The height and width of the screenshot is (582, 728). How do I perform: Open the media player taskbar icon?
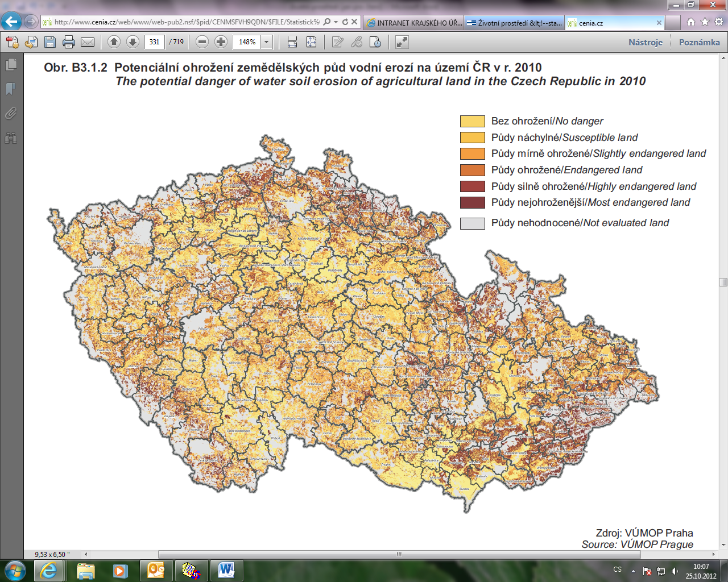tap(120, 571)
